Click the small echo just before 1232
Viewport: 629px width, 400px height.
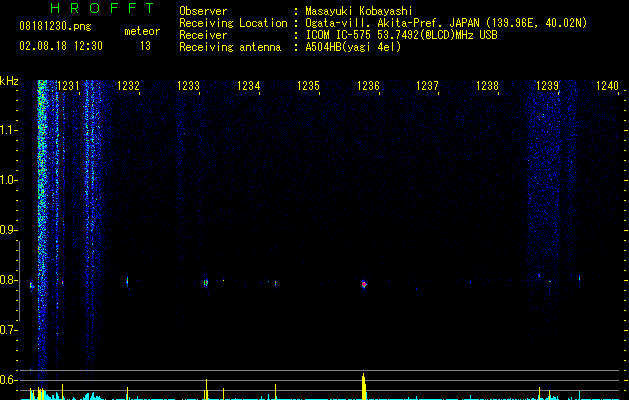[x=127, y=281]
